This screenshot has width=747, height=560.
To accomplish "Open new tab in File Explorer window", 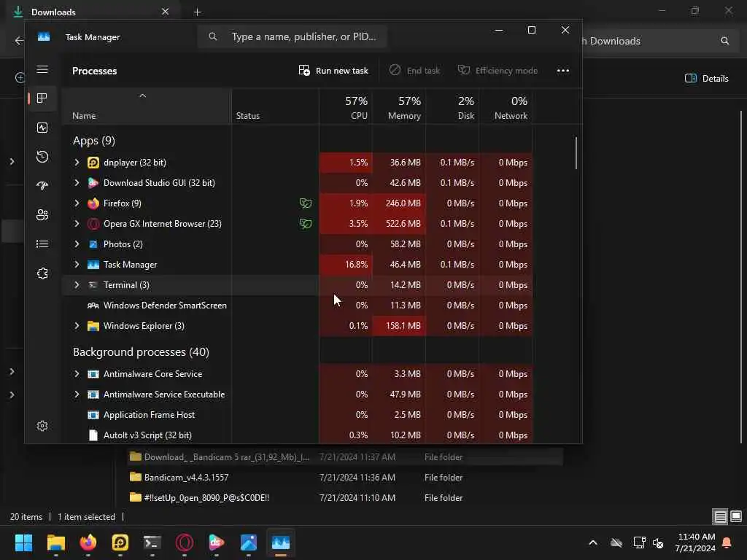I will point(197,12).
